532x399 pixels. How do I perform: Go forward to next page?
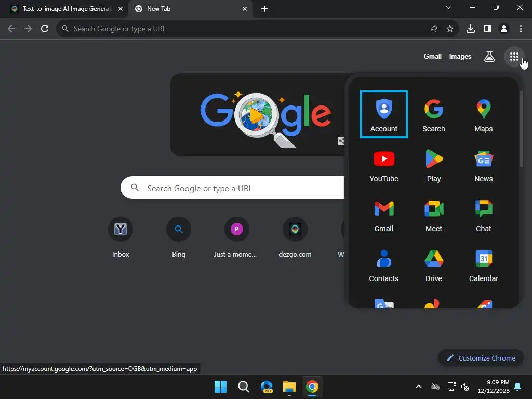(x=28, y=29)
